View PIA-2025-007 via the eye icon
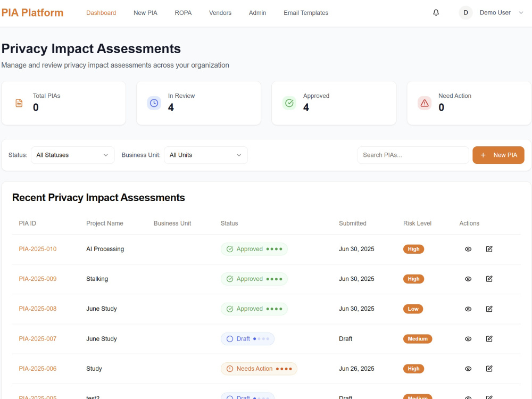532x399 pixels. (468, 338)
